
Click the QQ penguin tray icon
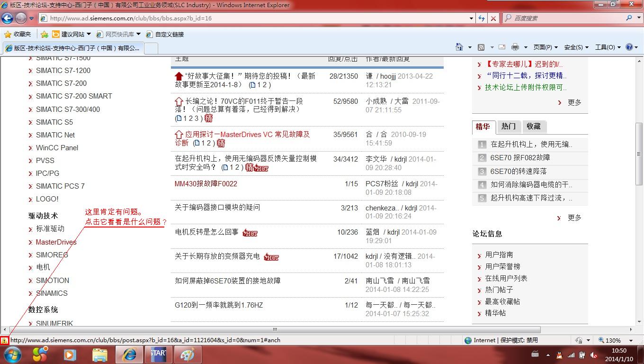[x=559, y=355]
